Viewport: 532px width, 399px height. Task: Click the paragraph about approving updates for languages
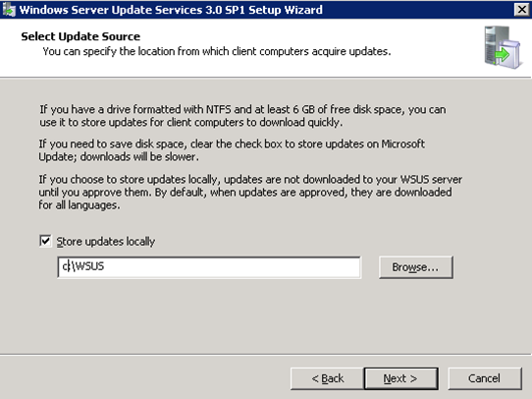point(250,193)
